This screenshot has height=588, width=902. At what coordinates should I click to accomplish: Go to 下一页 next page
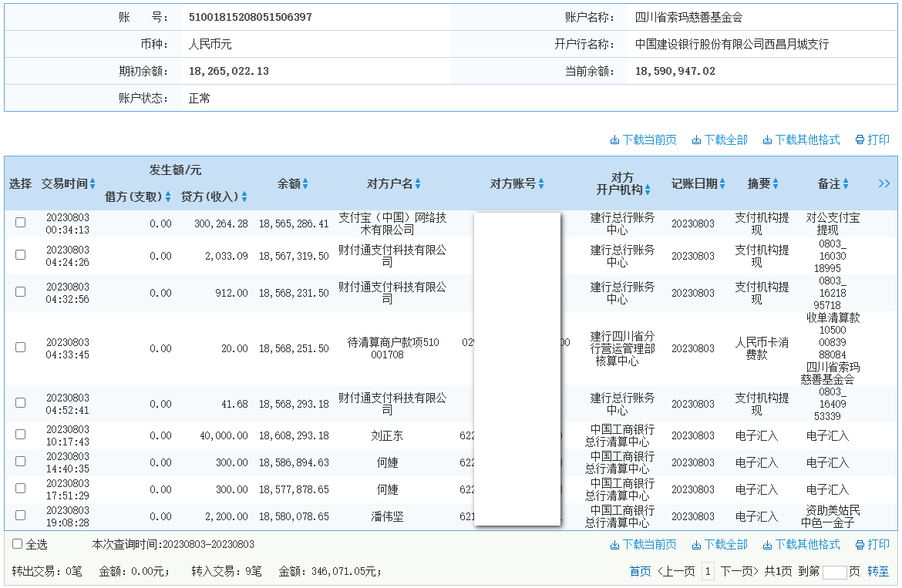pos(739,571)
